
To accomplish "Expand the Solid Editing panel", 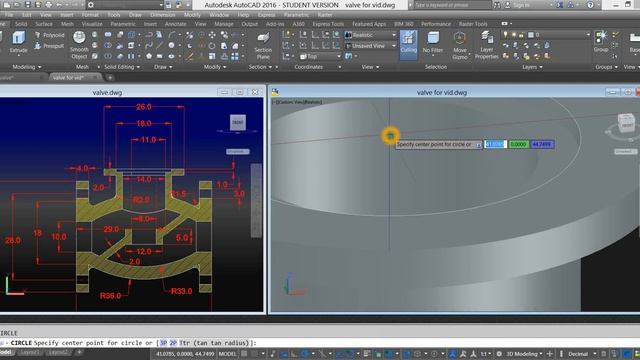I will click(x=122, y=67).
